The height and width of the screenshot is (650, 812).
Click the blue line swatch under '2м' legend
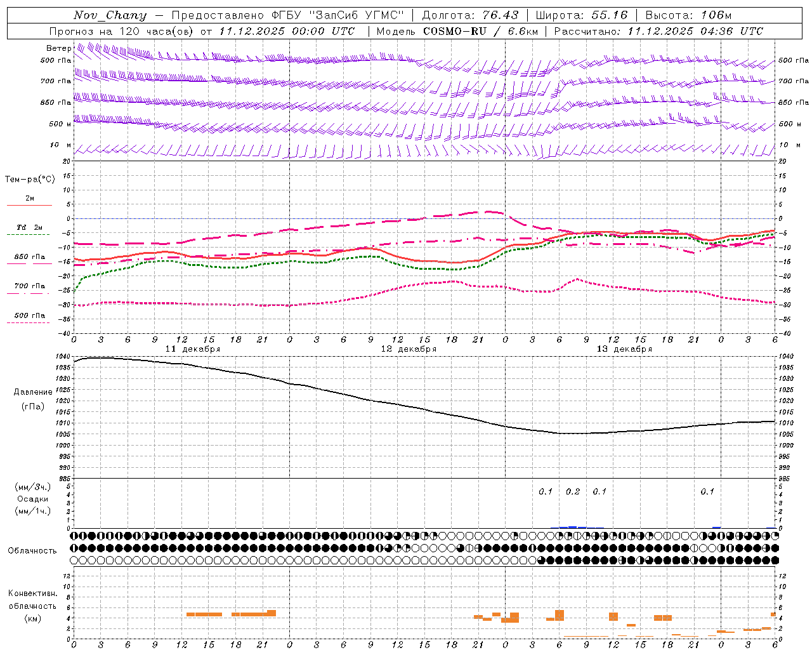pos(29,205)
